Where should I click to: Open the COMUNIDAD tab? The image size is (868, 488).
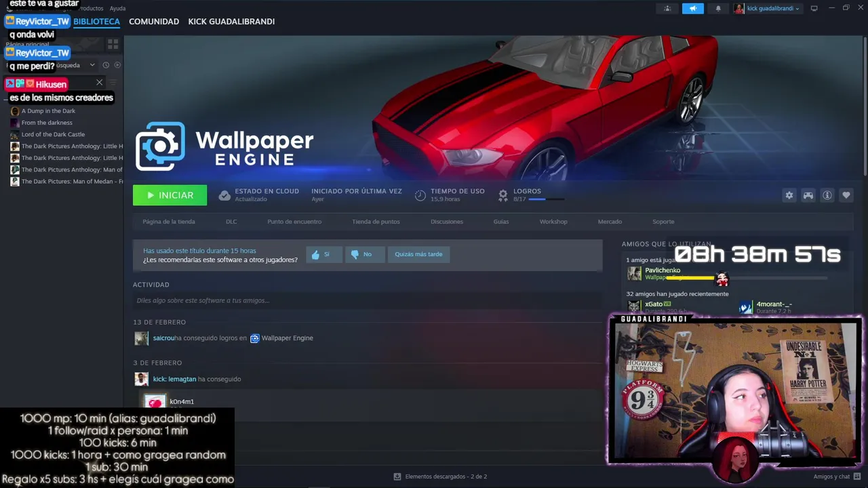coord(154,22)
